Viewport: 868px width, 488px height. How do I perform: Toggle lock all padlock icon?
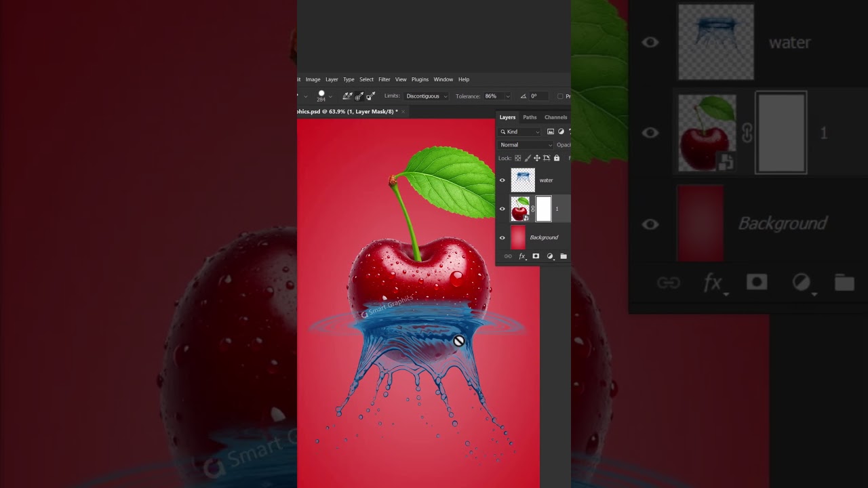point(557,158)
